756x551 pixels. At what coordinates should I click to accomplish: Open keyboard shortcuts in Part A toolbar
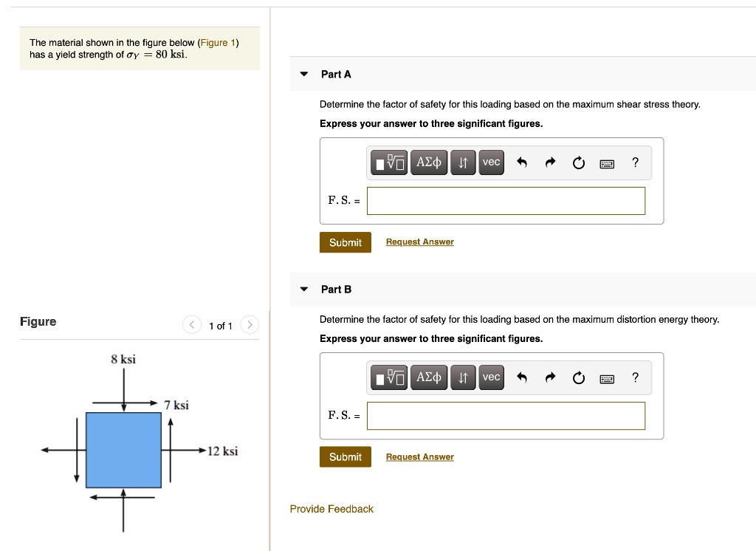click(x=607, y=163)
